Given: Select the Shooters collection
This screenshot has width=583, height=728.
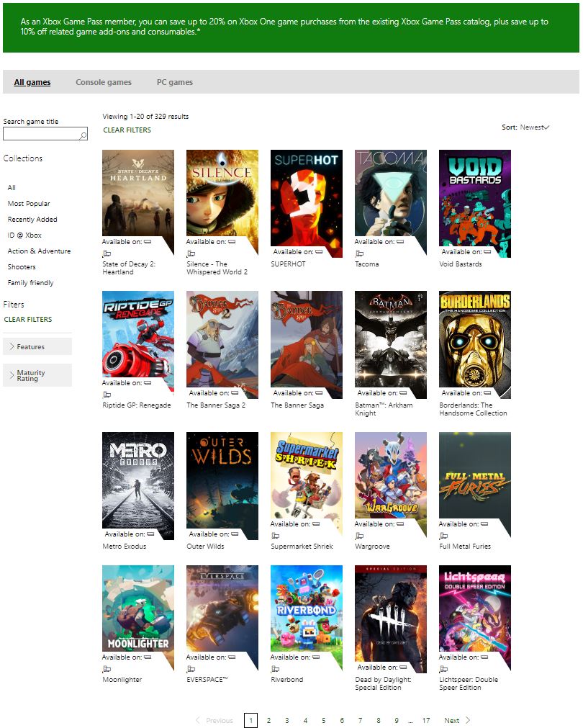Looking at the screenshot, I should coord(22,266).
